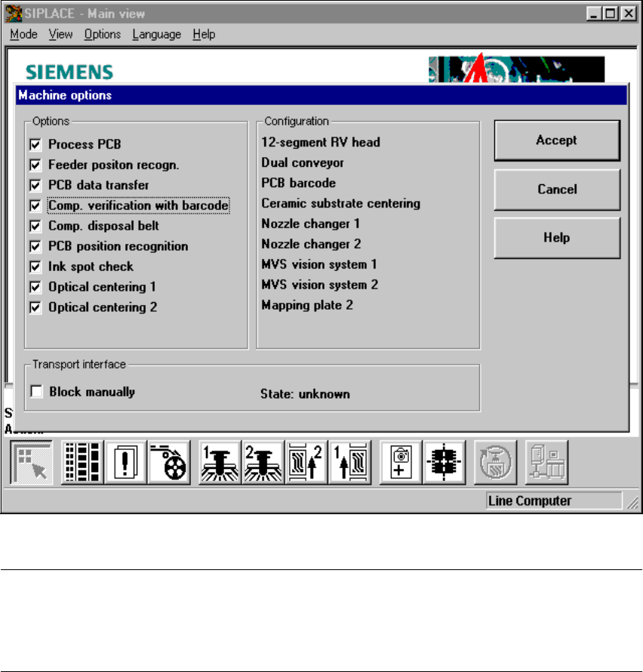Uncheck Comp. disposal belt
Screen dimensions: 643x672
pos(35,226)
